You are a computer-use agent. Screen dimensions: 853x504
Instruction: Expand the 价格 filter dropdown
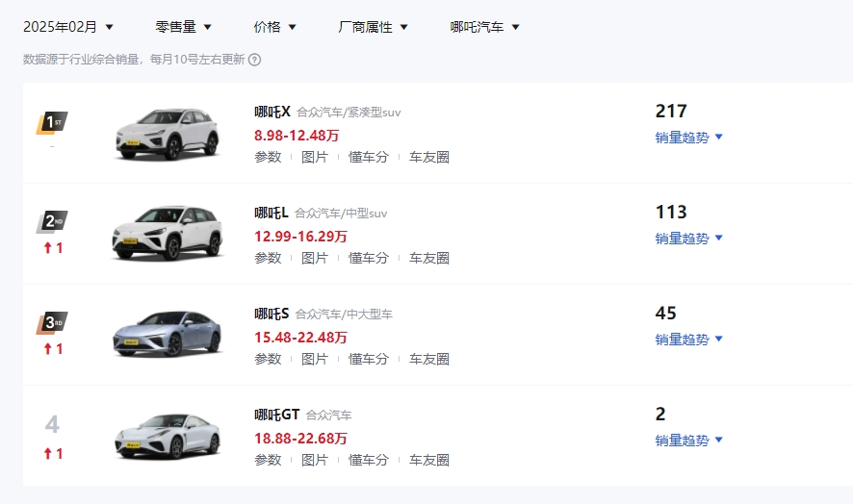tap(274, 27)
